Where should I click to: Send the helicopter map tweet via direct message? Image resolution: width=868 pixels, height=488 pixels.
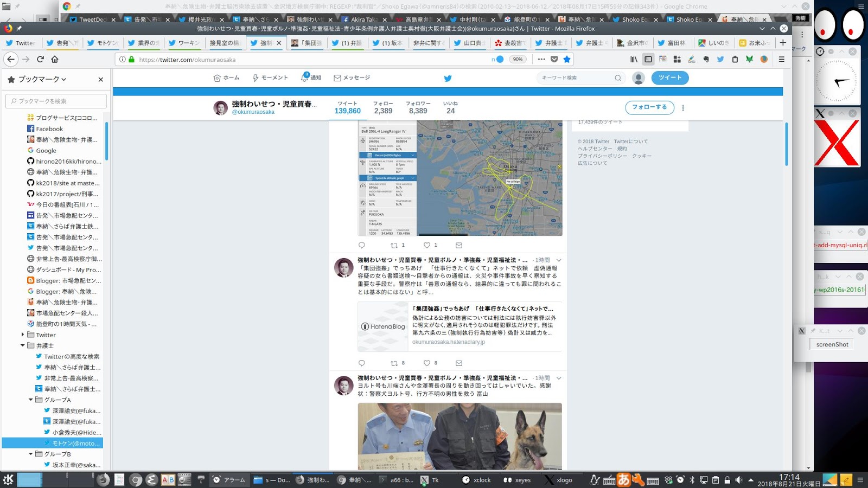(459, 245)
